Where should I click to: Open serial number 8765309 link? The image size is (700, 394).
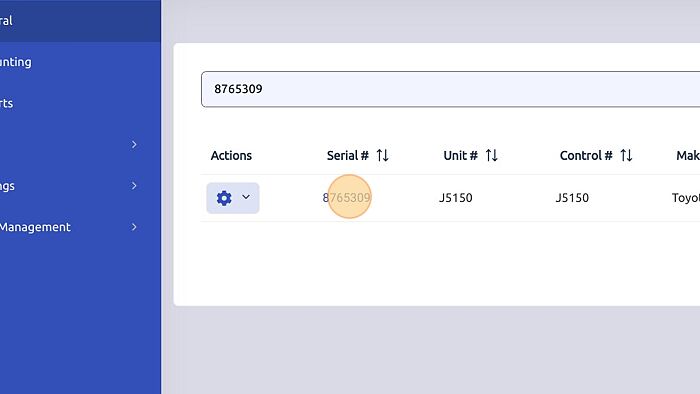346,197
